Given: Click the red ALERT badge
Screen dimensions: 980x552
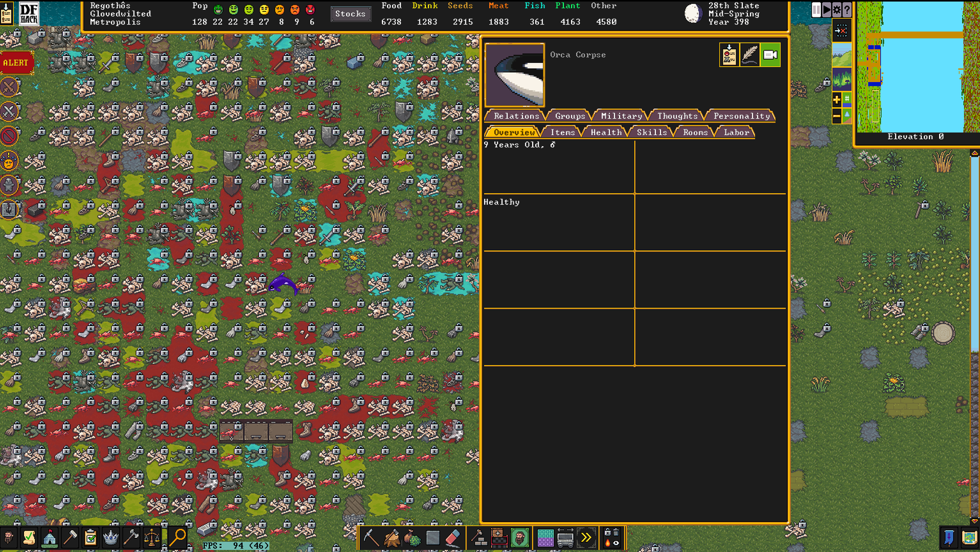Looking at the screenshot, I should point(16,62).
